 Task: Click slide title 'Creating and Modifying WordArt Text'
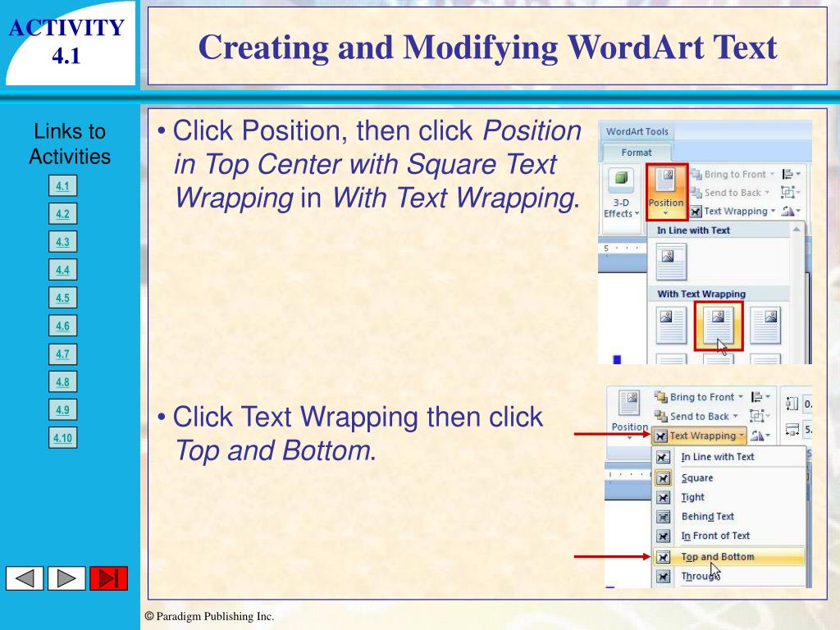click(x=487, y=47)
